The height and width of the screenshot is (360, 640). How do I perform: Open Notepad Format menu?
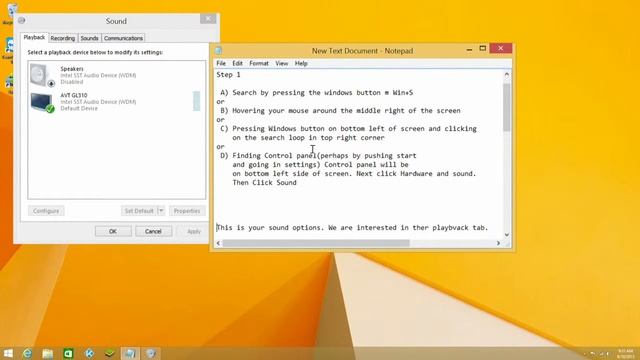[259, 63]
